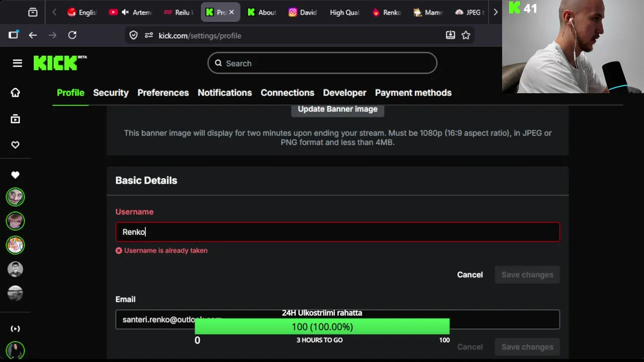
Task: Select the Profile settings tab
Action: click(70, 93)
